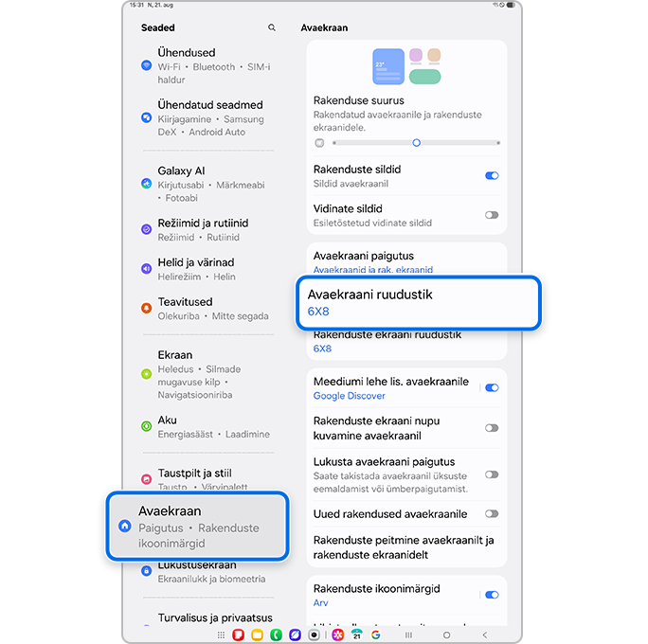Open Avaekraani ruudustik 6X8 option
The width and height of the screenshot is (648, 644).
point(418,303)
